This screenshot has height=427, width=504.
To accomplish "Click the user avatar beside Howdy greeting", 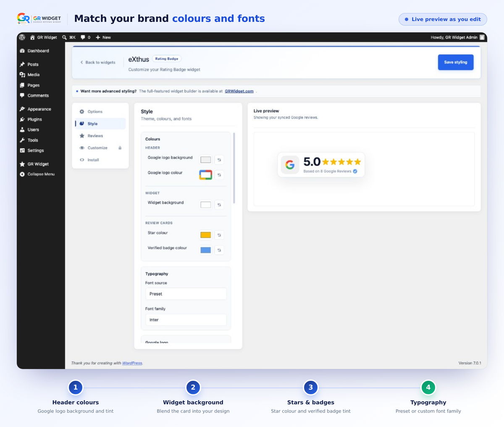I will 482,37.
